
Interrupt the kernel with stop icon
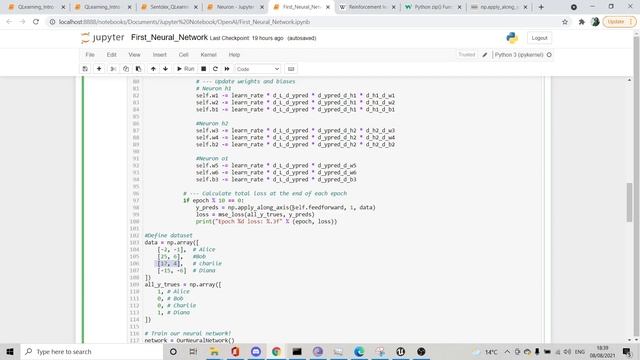point(203,69)
